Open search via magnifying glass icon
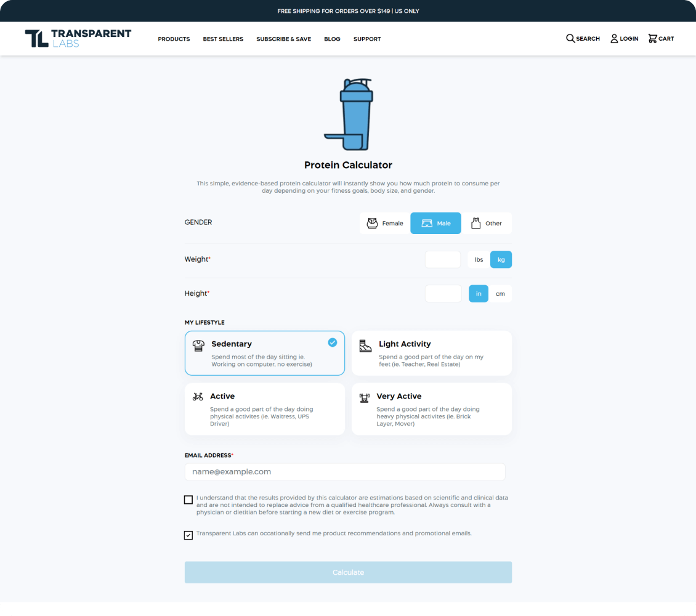 click(x=570, y=39)
